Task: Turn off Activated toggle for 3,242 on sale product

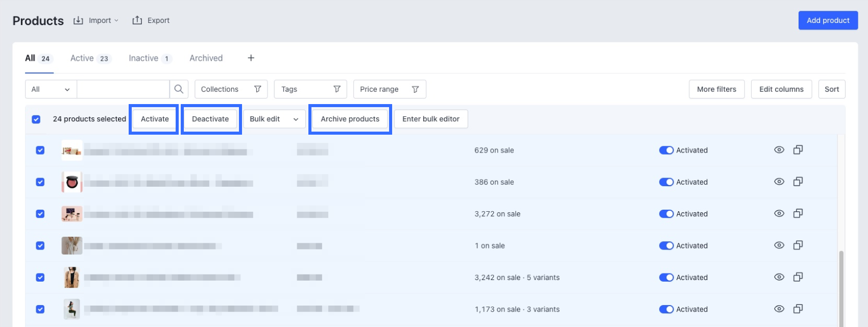Action: click(666, 278)
